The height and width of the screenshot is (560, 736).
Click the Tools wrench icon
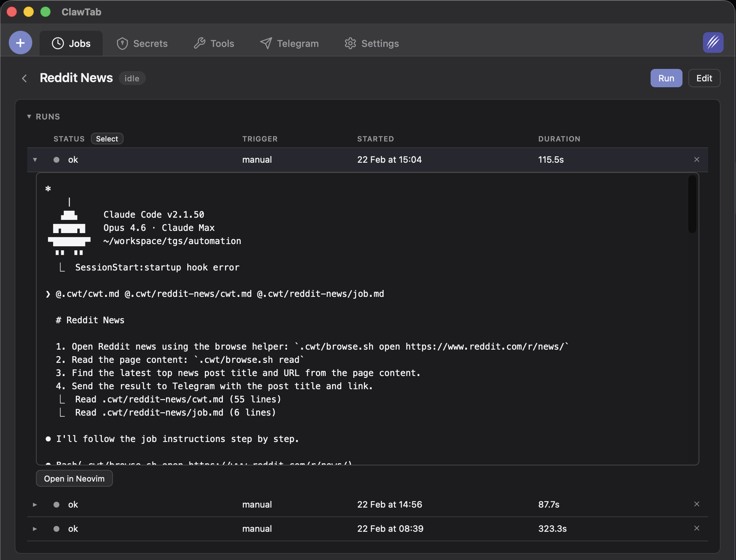(199, 43)
